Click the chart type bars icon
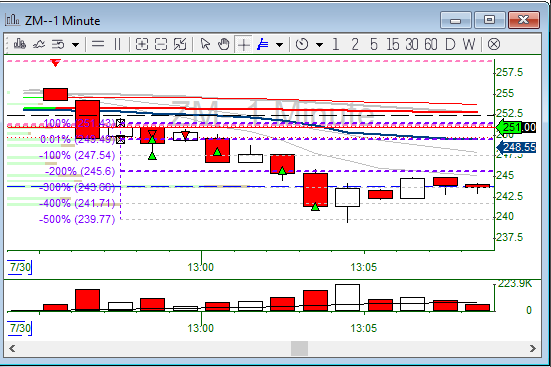The image size is (551, 367). pyautogui.click(x=20, y=44)
